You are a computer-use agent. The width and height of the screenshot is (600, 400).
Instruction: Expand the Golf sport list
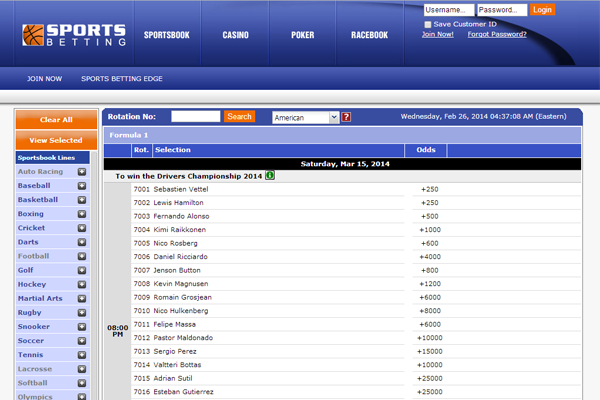[82, 270]
